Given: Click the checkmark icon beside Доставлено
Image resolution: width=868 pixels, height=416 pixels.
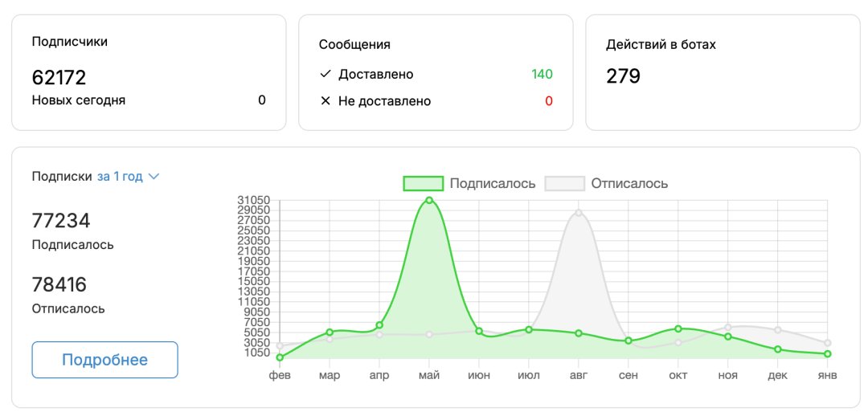Looking at the screenshot, I should point(325,75).
